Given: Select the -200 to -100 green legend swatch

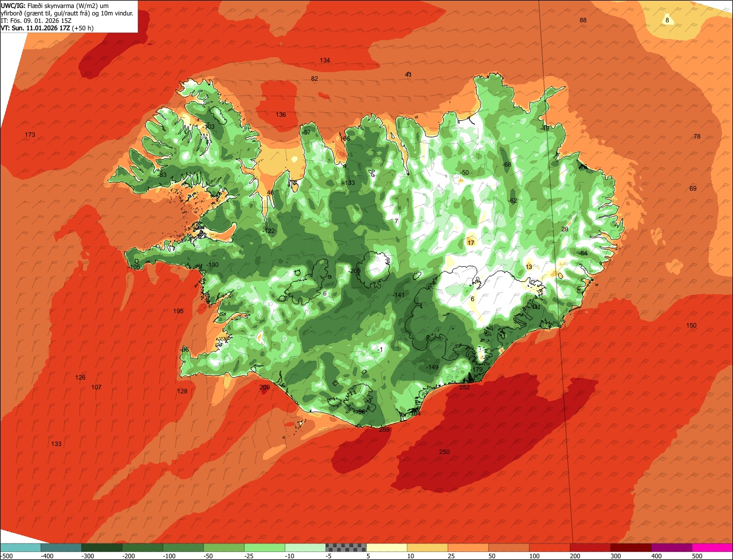Looking at the screenshot, I should [x=143, y=548].
